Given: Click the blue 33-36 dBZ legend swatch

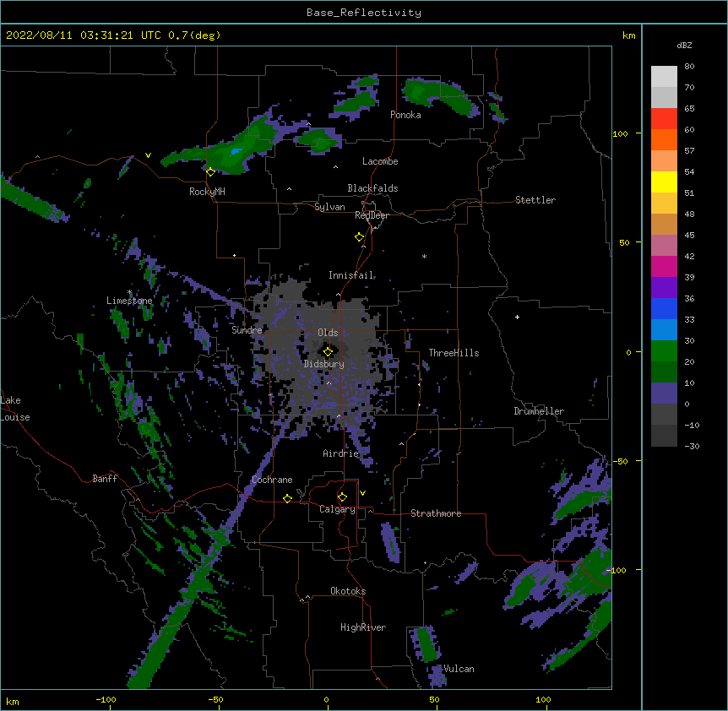Looking at the screenshot, I should point(664,308).
